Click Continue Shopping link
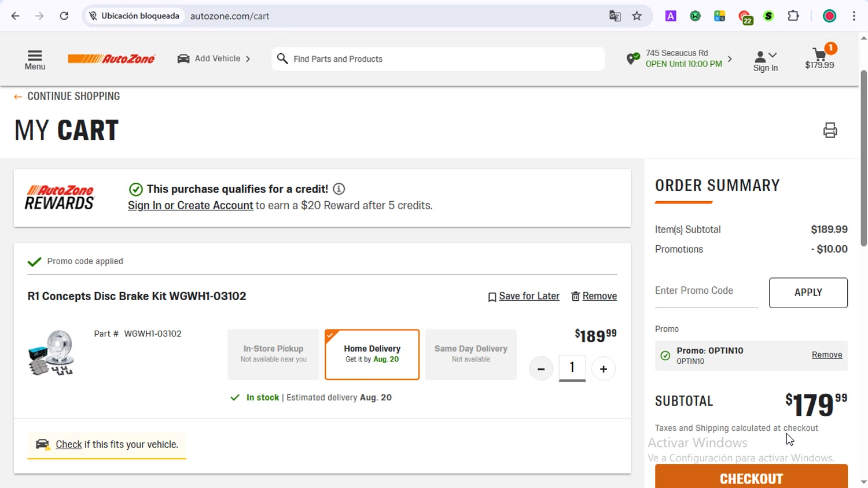The height and width of the screenshot is (488, 868). click(67, 97)
